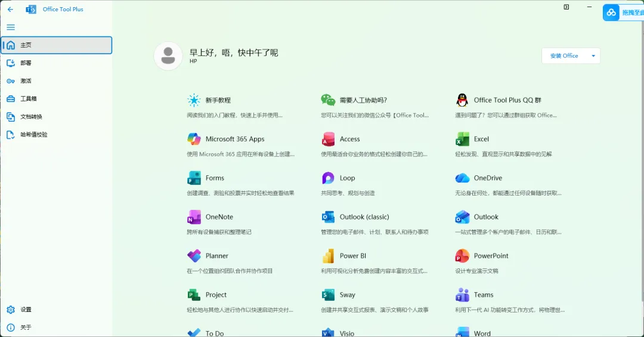
Task: Click the 拖拽至此 cloud upload widget
Action: (x=623, y=13)
